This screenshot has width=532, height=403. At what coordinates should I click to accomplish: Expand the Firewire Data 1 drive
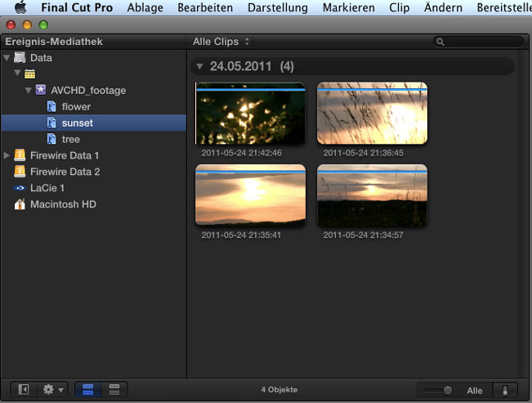[x=7, y=155]
